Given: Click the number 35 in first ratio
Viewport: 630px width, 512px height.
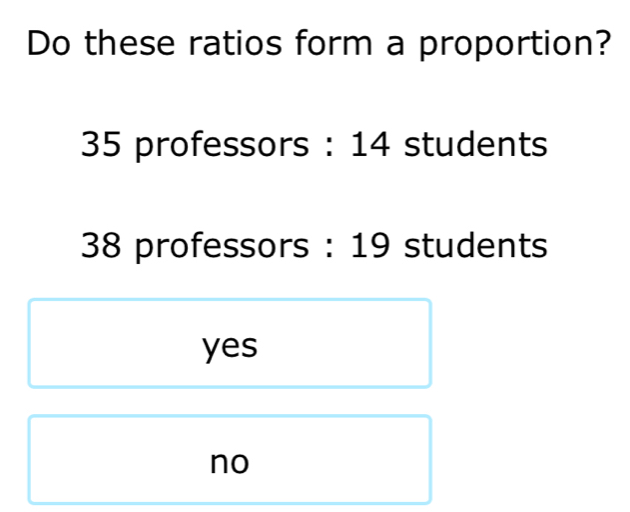Looking at the screenshot, I should [100, 144].
